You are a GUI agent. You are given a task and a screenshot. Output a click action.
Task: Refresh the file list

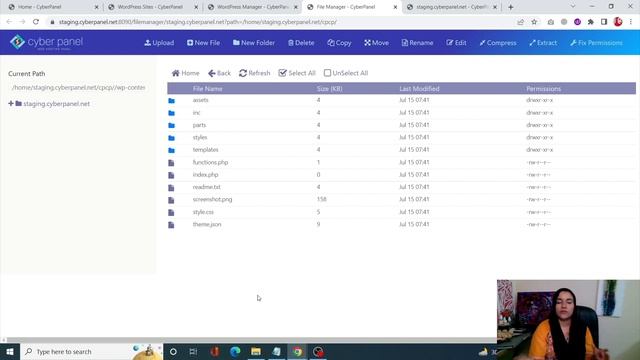pos(255,73)
